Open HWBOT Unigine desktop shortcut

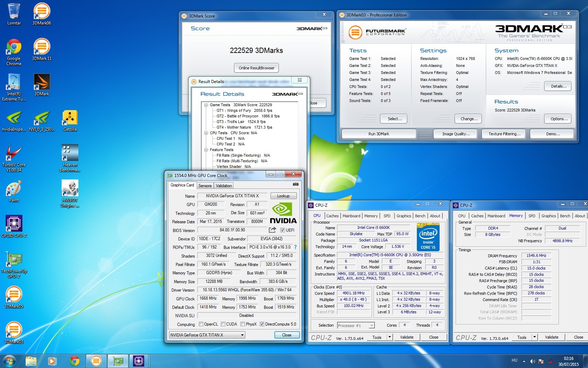(70, 194)
